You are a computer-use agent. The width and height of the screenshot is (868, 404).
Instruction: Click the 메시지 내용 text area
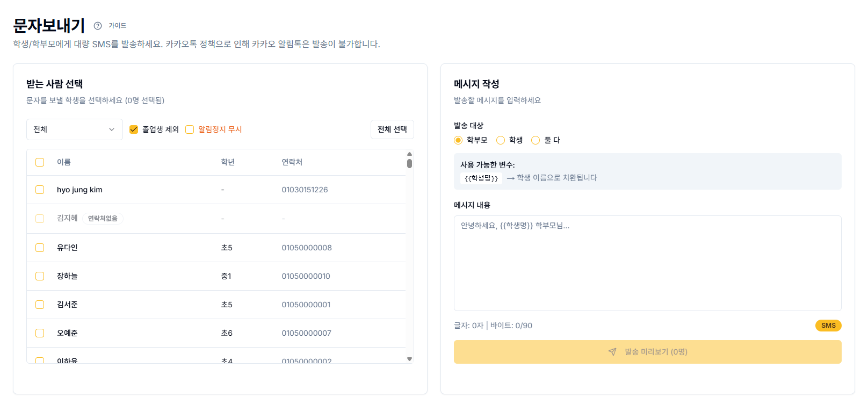(x=647, y=263)
